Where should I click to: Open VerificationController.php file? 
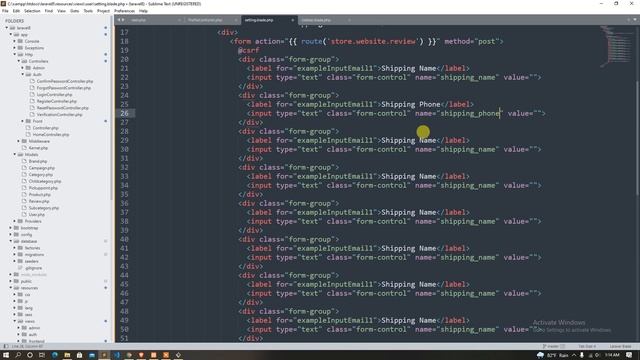(x=59, y=114)
